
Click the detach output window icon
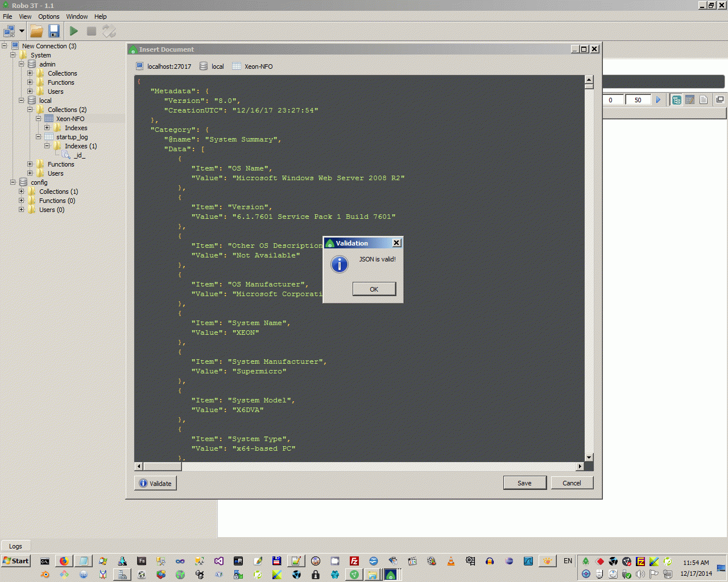720,99
